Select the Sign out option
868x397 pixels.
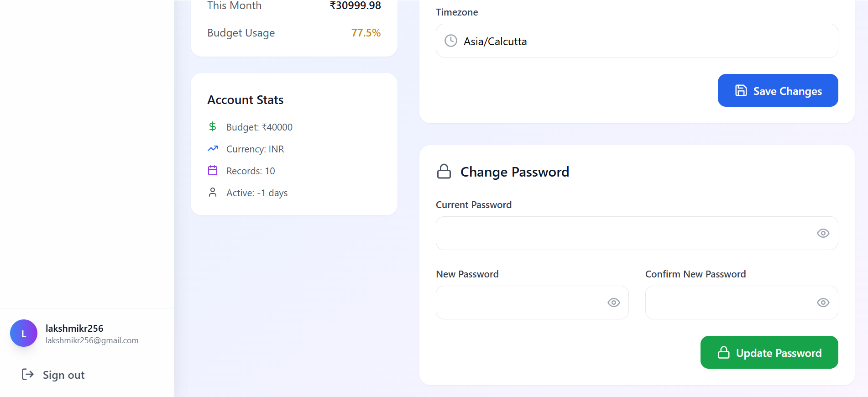63,375
